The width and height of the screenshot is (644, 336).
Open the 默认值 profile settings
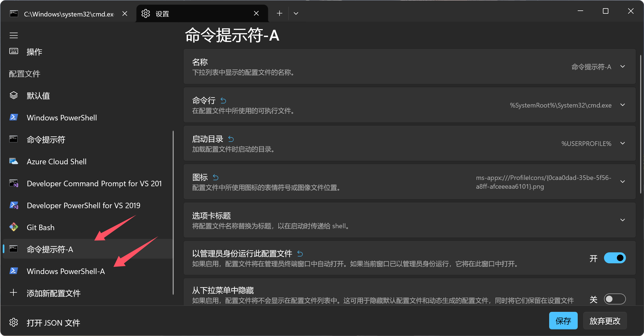[88, 95]
